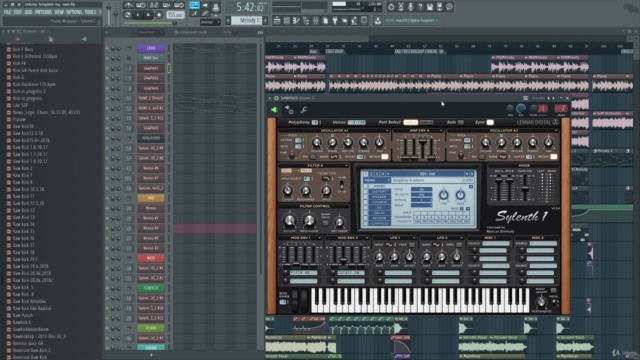
Task: Click the gear icon beside SAWPADS title
Action: click(x=277, y=98)
